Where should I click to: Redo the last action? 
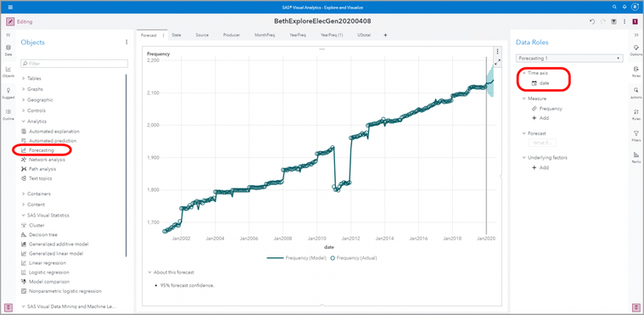(x=602, y=21)
